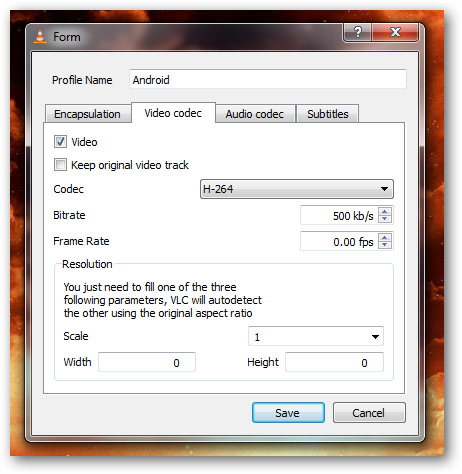Click the VLC cone icon in title bar

pos(40,37)
